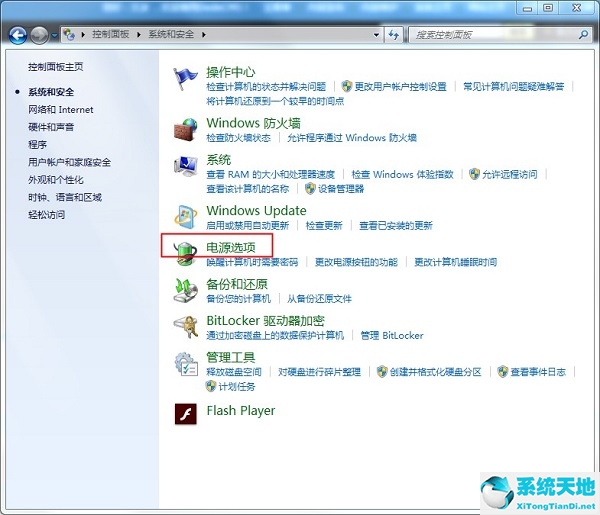Click 更改电源按钮的功能
The image size is (600, 515).
356,262
